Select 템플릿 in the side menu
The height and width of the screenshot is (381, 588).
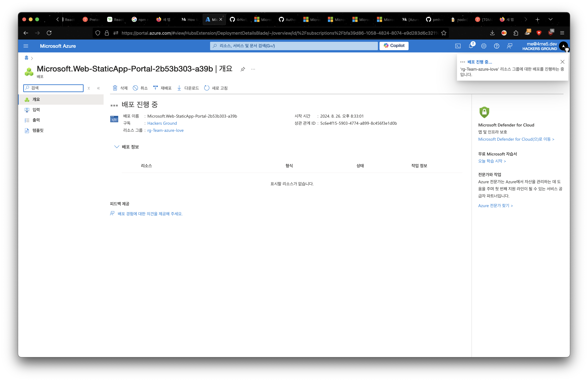click(x=38, y=130)
